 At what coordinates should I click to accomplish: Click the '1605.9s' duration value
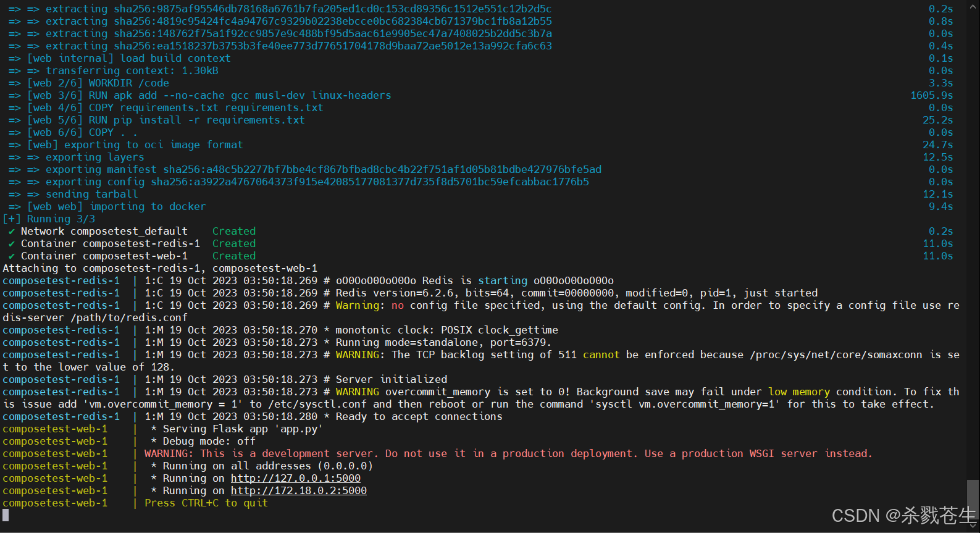pyautogui.click(x=932, y=95)
